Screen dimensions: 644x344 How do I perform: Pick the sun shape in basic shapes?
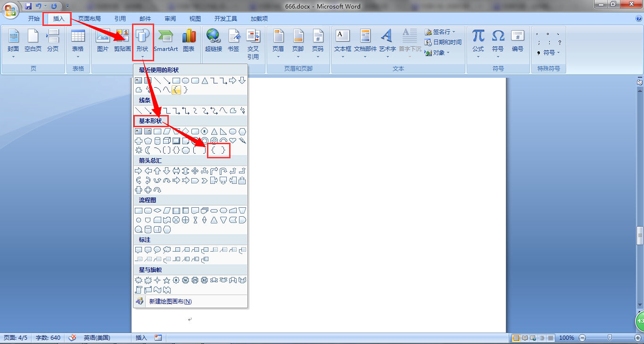pyautogui.click(x=139, y=150)
